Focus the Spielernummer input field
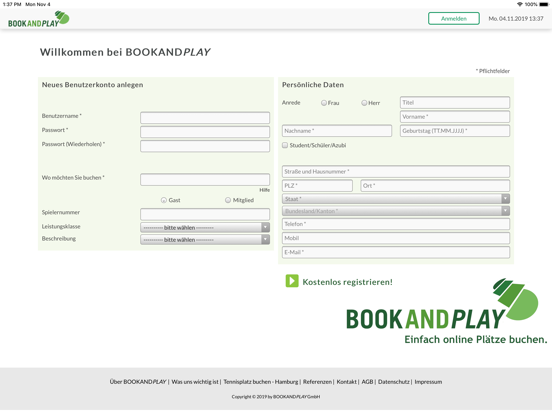Screen dimensions: 552x414 click(205, 214)
